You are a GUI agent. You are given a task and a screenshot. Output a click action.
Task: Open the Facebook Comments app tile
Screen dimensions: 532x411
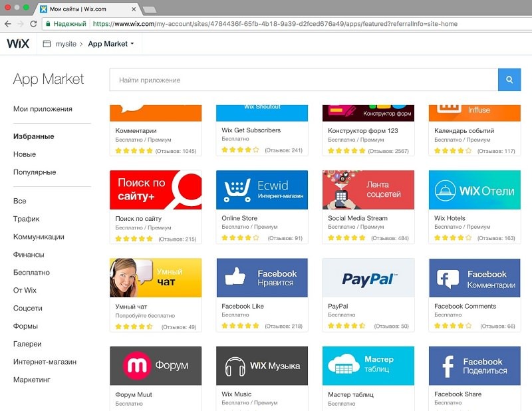click(474, 278)
